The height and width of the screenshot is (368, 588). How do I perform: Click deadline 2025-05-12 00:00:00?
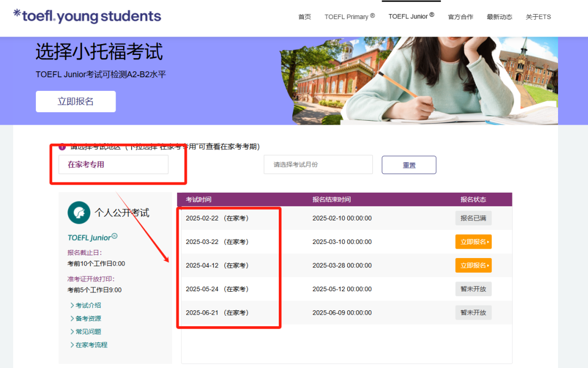(x=342, y=289)
